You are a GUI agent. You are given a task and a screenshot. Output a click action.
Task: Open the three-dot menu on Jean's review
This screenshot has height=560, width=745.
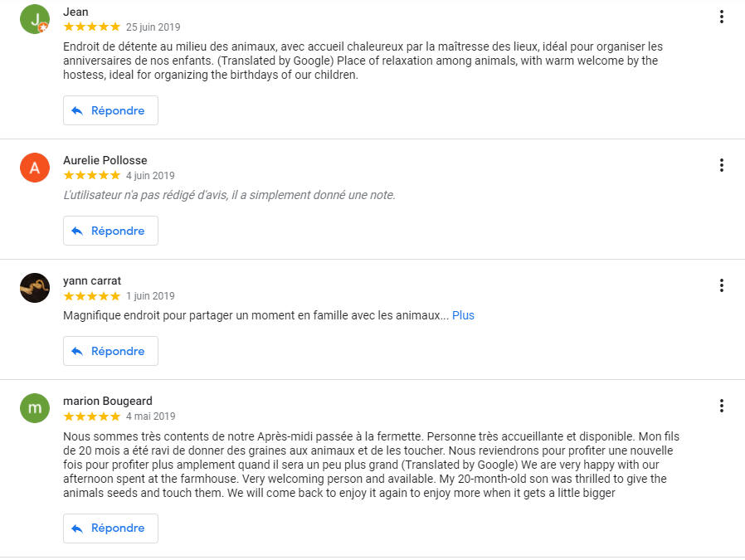[721, 17]
